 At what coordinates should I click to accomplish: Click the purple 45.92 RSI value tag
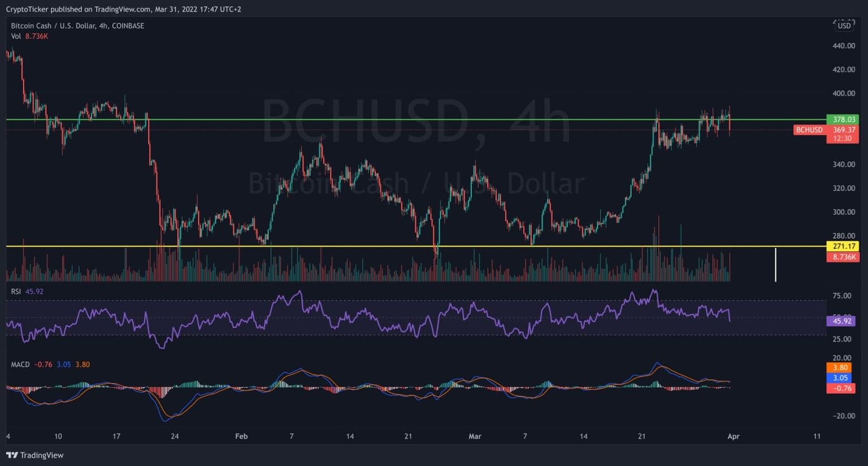(841, 321)
